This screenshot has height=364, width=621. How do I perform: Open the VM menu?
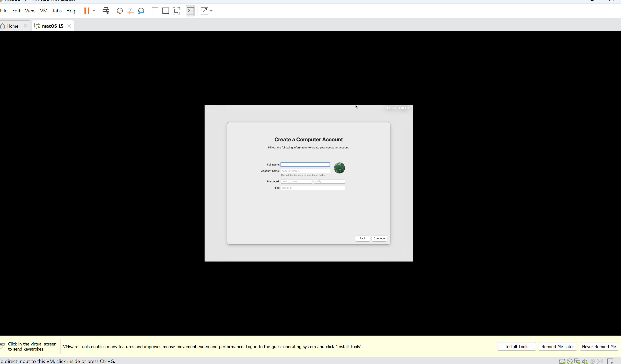pyautogui.click(x=44, y=11)
